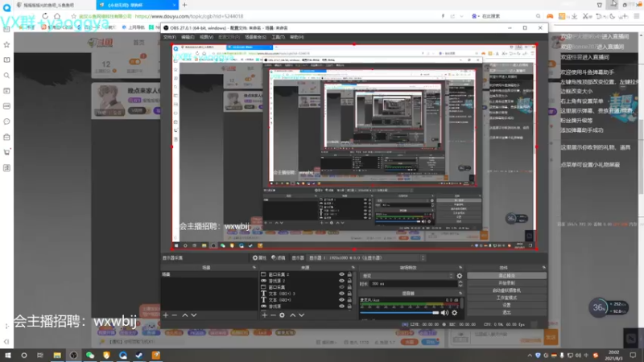
Task: Toggle lock on 替找源 2 source
Action: 349,281
